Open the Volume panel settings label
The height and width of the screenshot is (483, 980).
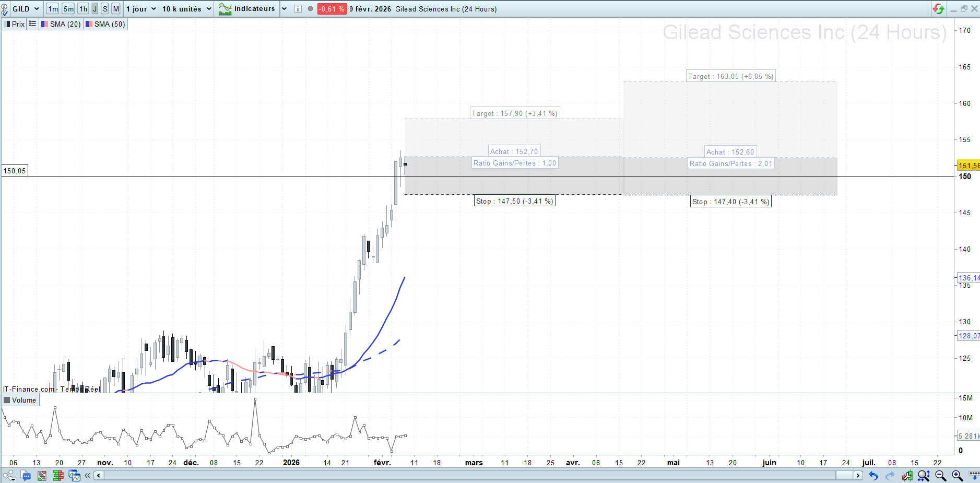pos(20,400)
